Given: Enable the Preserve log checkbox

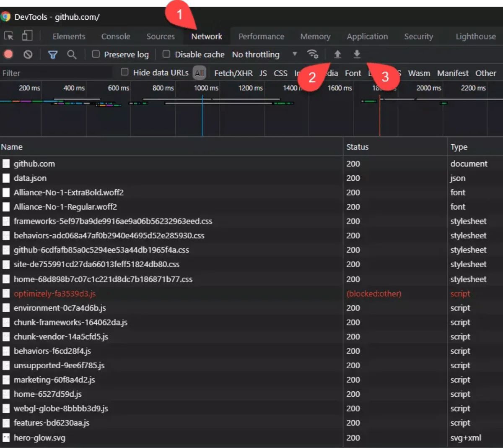Looking at the screenshot, I should (x=96, y=54).
